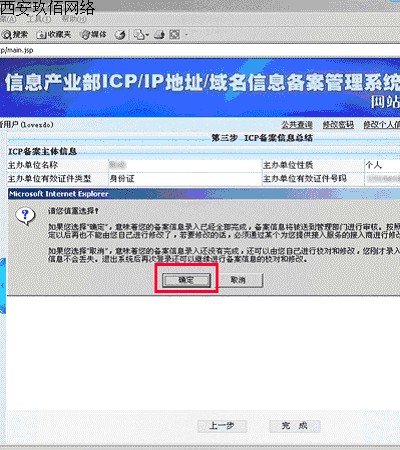Click the Mail toolbar icon
This screenshot has width=400, height=450.
point(139,35)
